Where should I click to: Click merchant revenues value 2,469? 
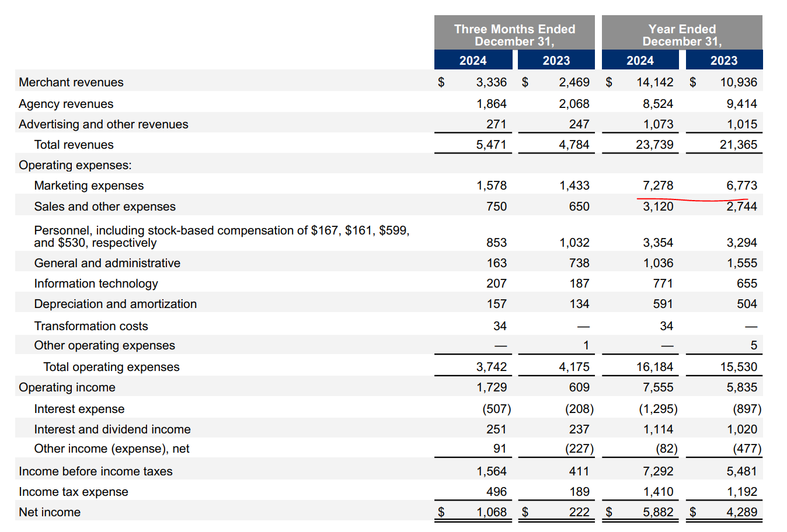(x=574, y=82)
